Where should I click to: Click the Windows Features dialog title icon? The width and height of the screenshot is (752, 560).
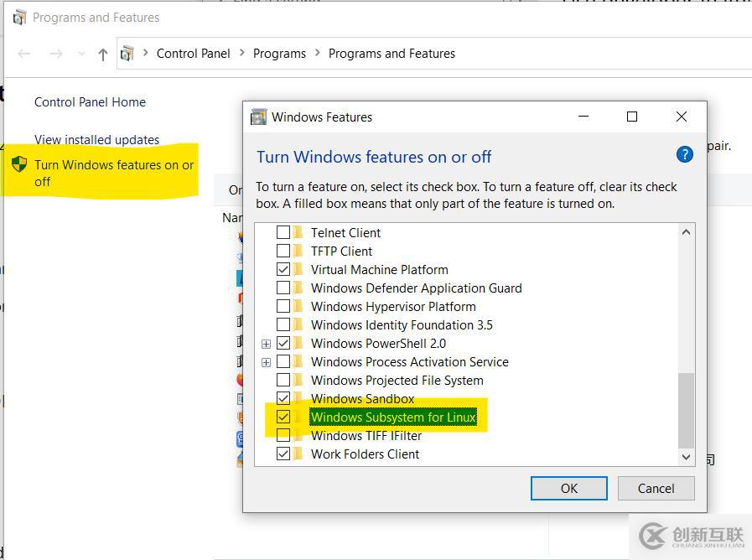point(258,117)
